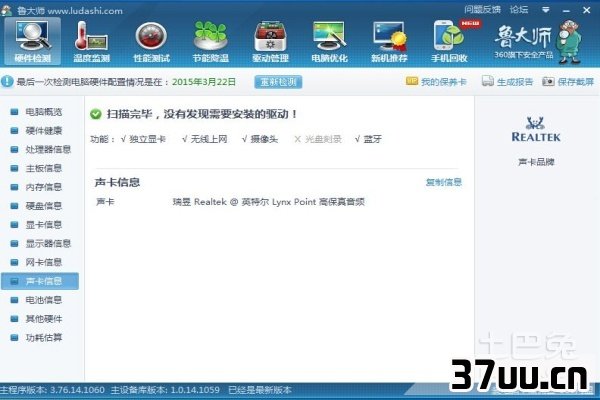Click the green checkmark scan-complete icon
Image resolution: width=600 pixels, height=400 pixels.
pos(96,114)
